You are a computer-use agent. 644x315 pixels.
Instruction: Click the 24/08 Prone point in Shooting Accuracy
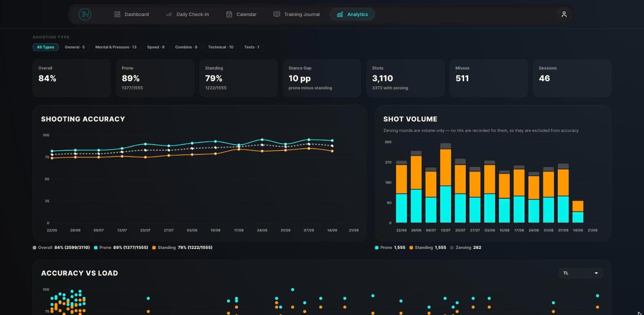(x=262, y=140)
